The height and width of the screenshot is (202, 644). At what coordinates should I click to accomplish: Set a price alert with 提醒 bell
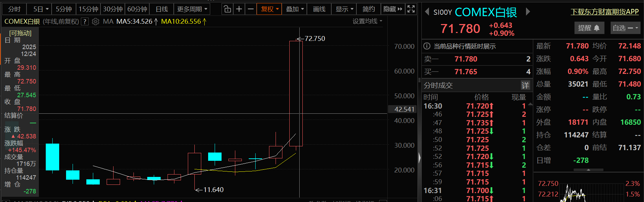pyautogui.click(x=589, y=28)
